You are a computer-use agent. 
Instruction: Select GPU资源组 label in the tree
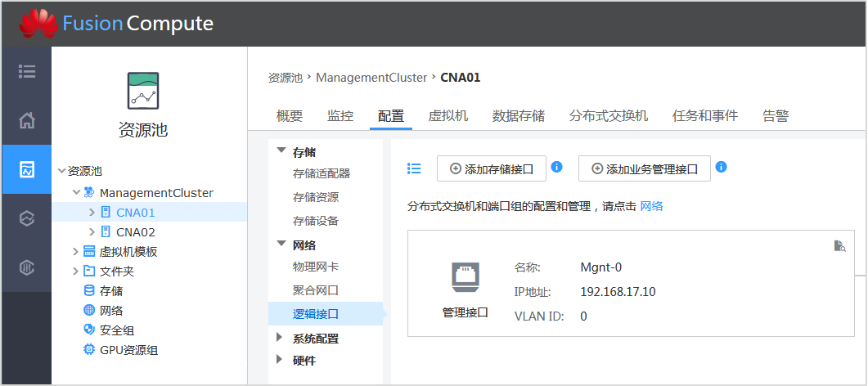coord(129,349)
